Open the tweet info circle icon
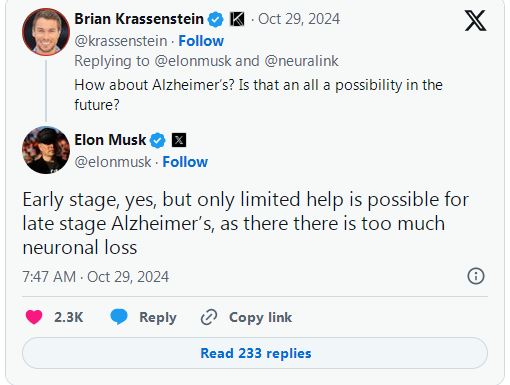The image size is (510, 385). coord(476,276)
